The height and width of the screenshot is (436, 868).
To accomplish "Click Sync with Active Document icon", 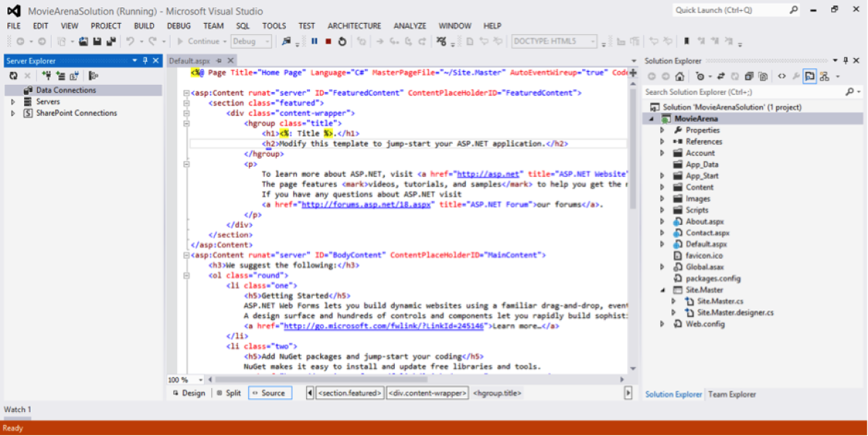I will 721,76.
